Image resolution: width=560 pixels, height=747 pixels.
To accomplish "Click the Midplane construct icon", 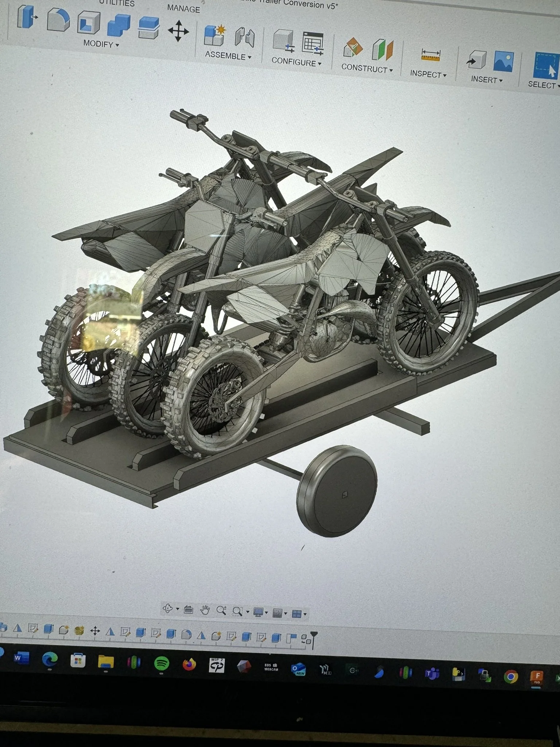I will point(383,50).
